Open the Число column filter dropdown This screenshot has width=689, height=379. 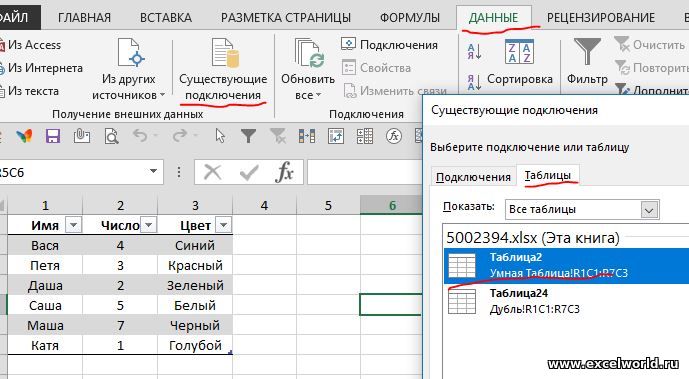coord(149,225)
